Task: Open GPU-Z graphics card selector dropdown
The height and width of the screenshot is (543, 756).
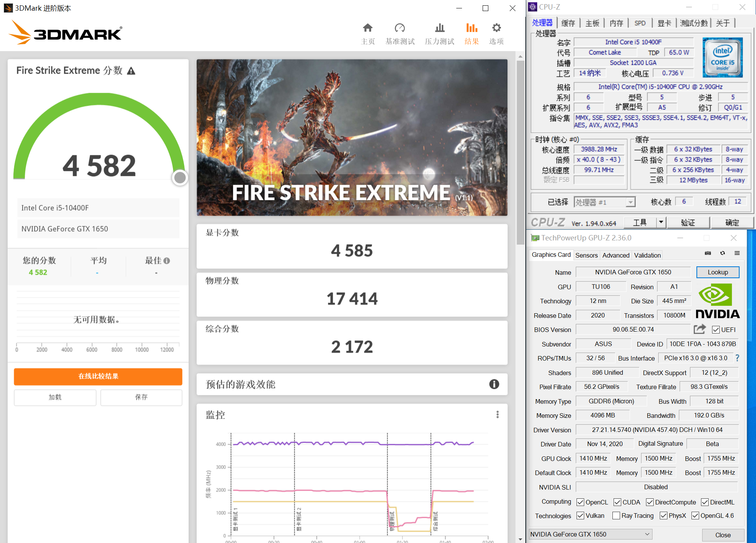Action: pos(590,534)
